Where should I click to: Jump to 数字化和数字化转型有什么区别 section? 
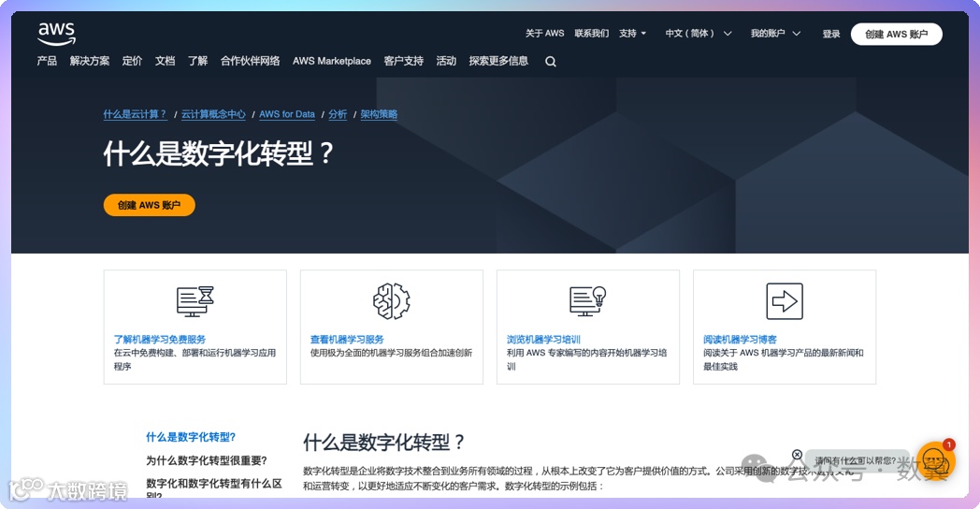214,488
